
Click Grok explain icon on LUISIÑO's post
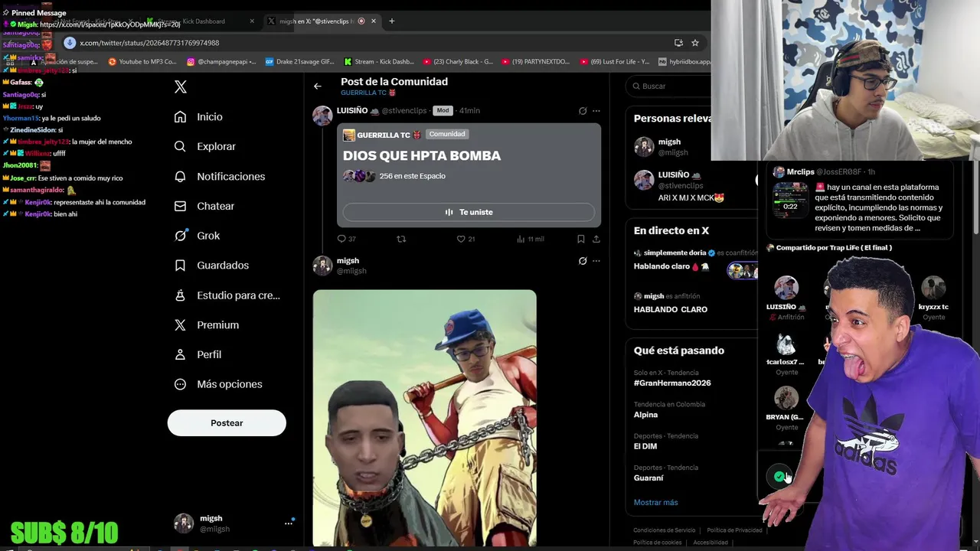[583, 111]
